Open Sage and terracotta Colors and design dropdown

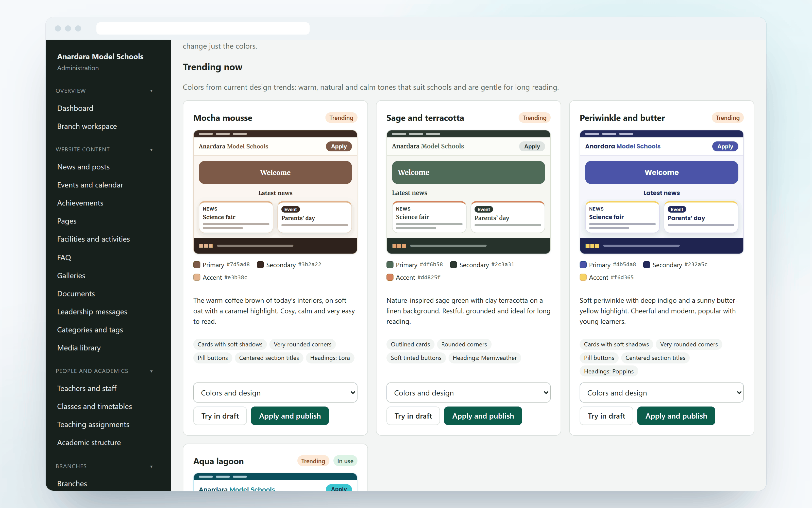click(x=468, y=392)
